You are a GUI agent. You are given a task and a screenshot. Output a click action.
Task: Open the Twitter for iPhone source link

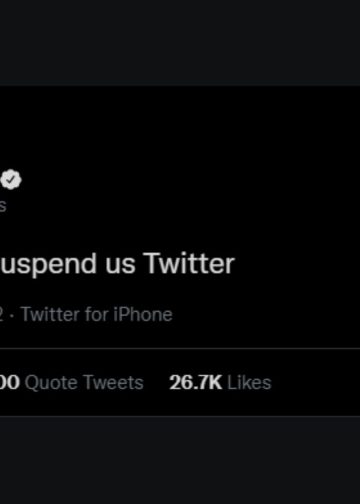coord(97,314)
